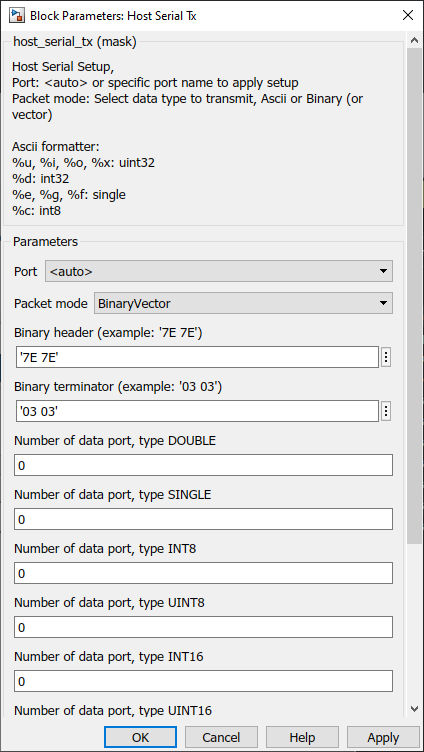
Task: Open the options menu beside Binary terminator field
Action: pos(386,411)
